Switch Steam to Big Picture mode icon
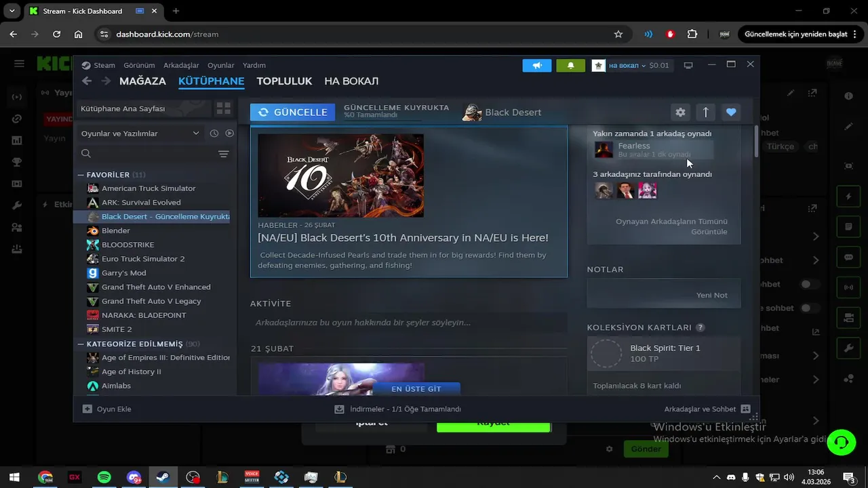The height and width of the screenshot is (488, 868). point(688,65)
